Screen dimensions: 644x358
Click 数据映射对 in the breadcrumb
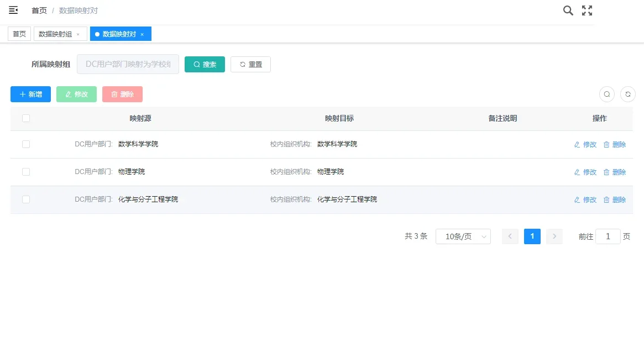pyautogui.click(x=78, y=10)
